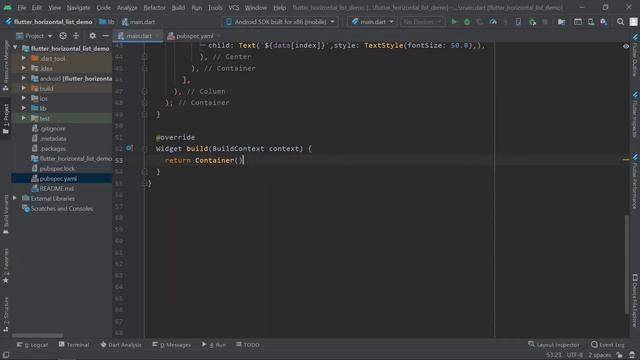The height and width of the screenshot is (360, 640).
Task: Click flutter_horizontal_list_demo breadcrumb
Action: click(x=49, y=22)
